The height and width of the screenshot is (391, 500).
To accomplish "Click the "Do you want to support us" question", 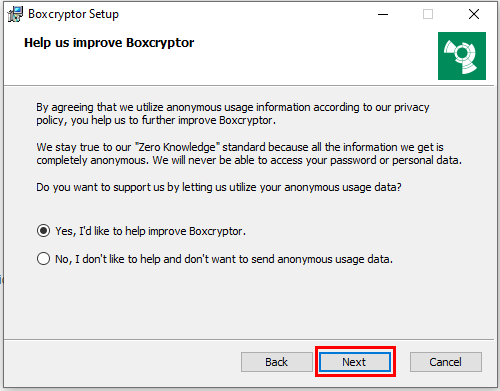I will coord(219,187).
